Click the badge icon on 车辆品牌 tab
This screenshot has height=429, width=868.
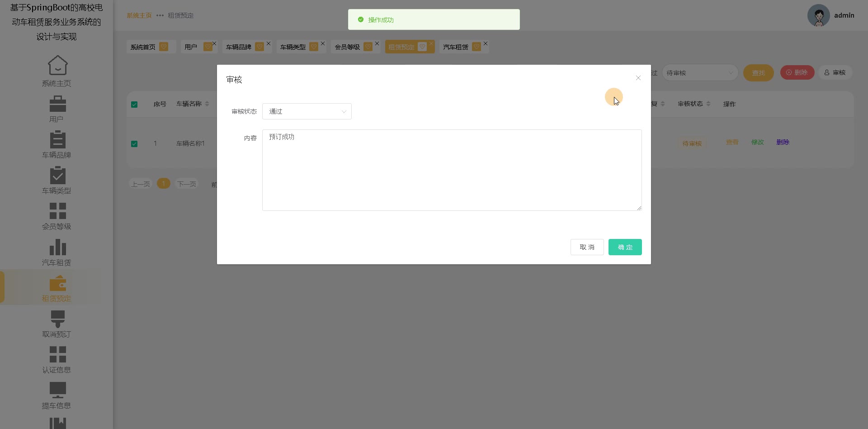click(259, 47)
